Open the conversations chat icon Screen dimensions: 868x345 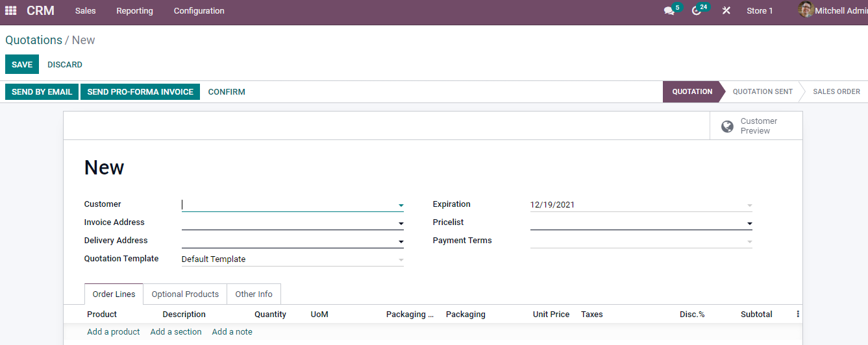click(x=669, y=11)
